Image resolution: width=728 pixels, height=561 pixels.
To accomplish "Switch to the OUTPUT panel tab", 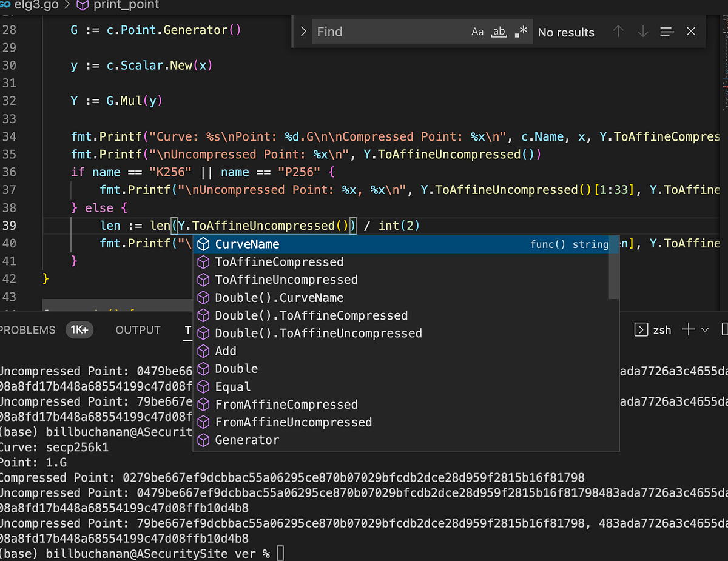I will [138, 330].
